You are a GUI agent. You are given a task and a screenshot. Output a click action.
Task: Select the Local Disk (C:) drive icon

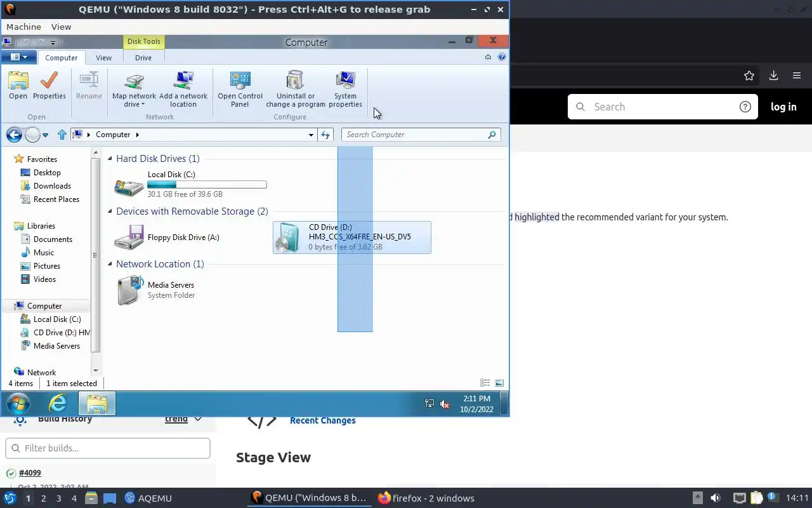coord(129,186)
